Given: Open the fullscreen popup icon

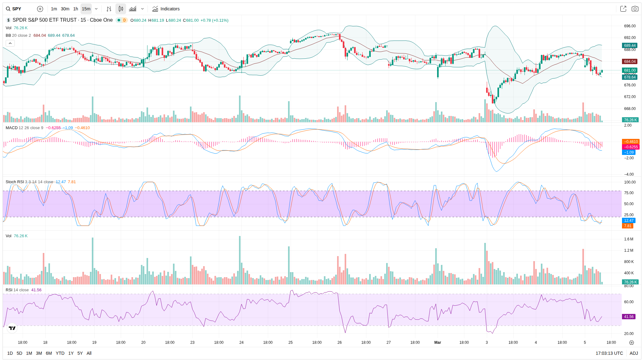Looking at the screenshot, I should pyautogui.click(x=623, y=9).
